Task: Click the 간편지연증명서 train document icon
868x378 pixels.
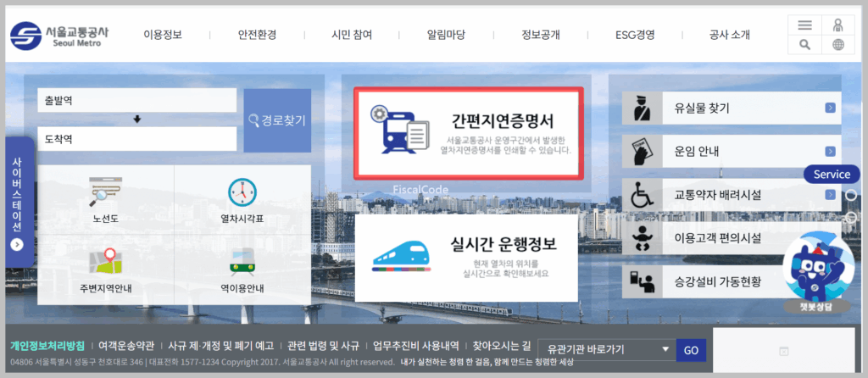Action: coord(400,130)
